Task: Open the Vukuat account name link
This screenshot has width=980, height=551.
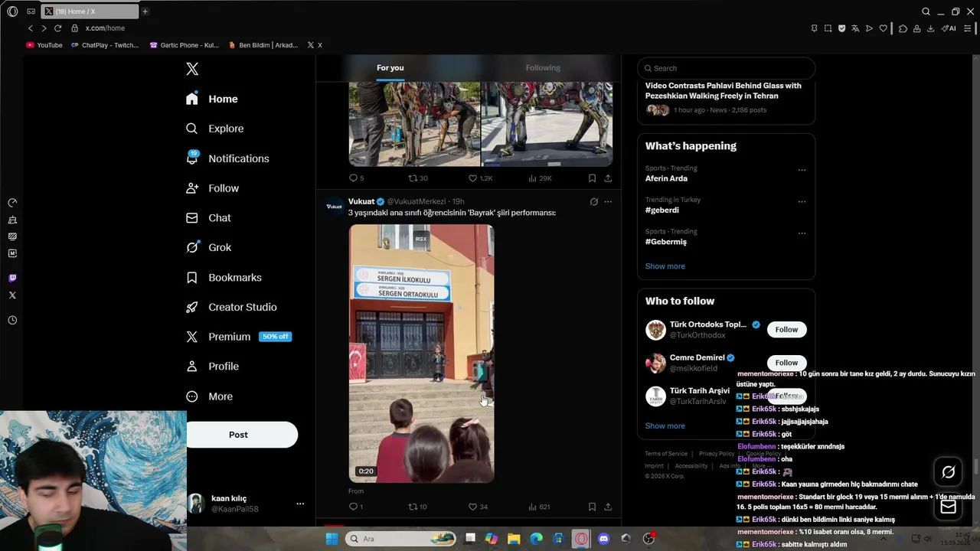Action: 361,201
